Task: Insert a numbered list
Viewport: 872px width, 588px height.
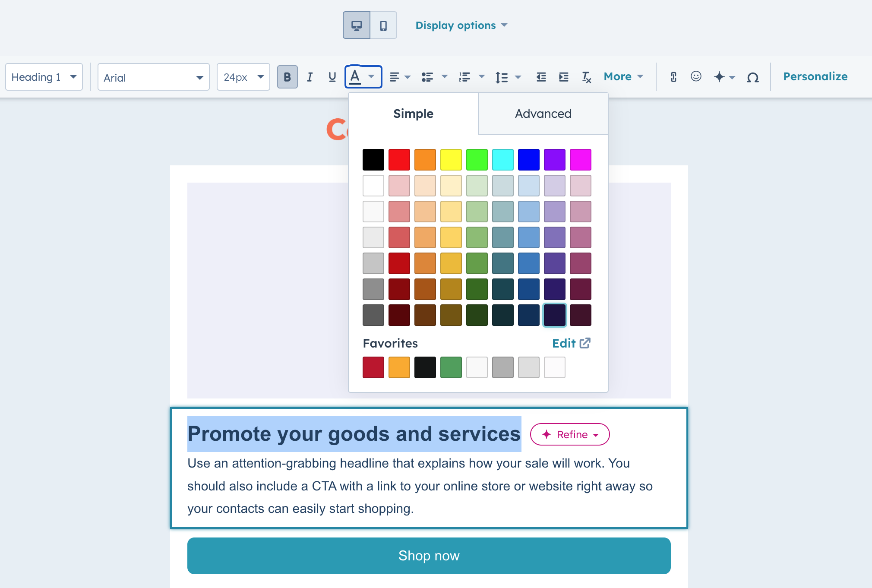Action: 464,77
